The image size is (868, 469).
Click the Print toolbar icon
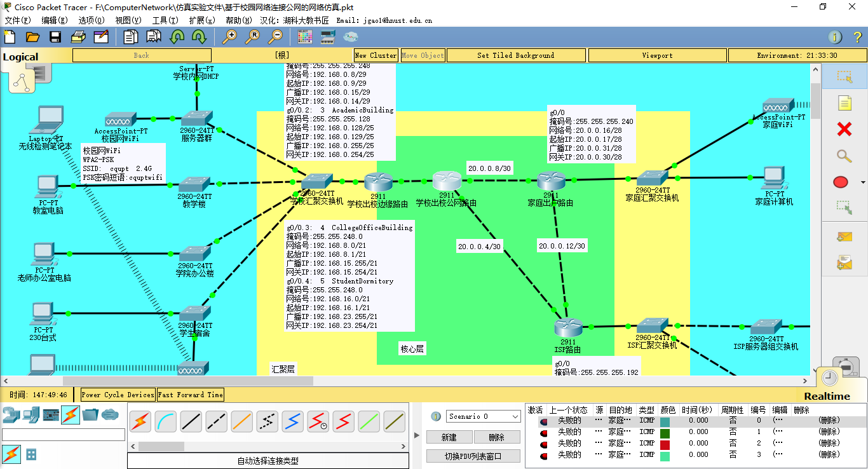[x=78, y=37]
